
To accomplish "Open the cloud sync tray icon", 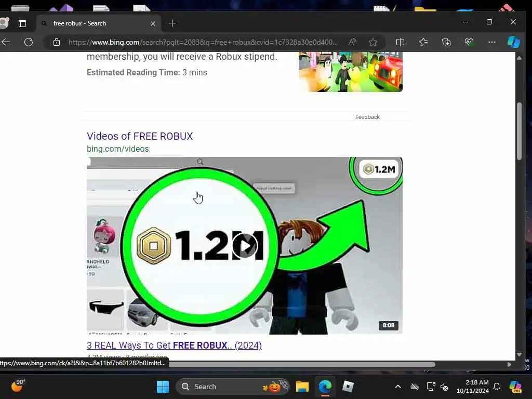I will click(414, 387).
